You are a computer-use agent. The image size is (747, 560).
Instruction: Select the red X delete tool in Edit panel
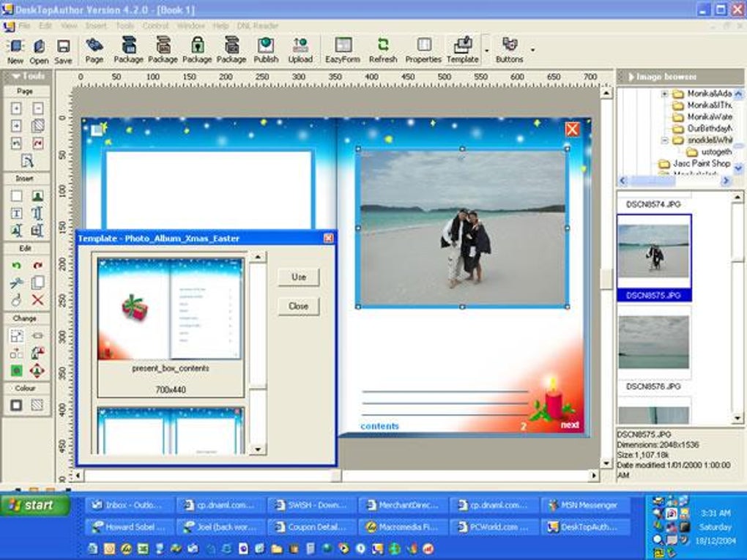tap(37, 300)
